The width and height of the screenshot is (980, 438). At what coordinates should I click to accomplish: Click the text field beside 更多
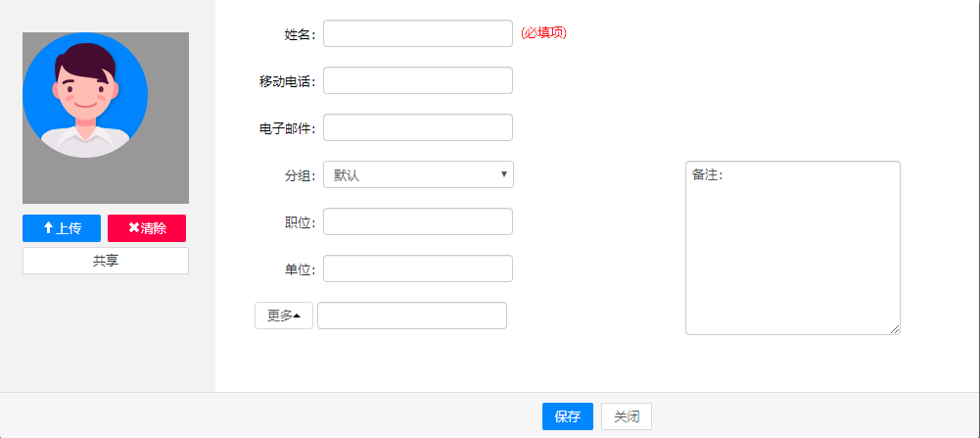(x=412, y=316)
